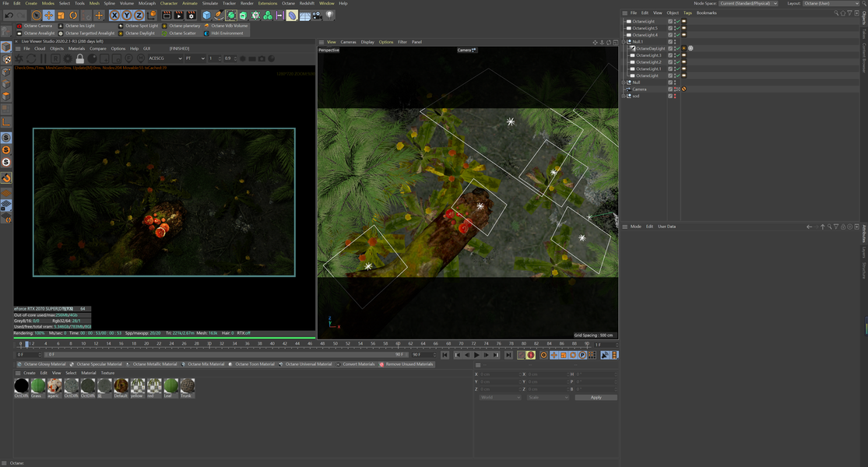The image size is (868, 467).
Task: Click the Live Viewer lock icon
Action: pyautogui.click(x=79, y=58)
